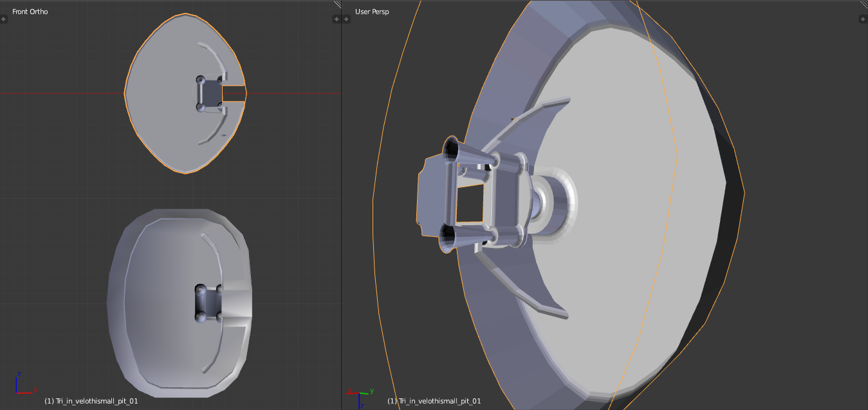Click the split-area corner widget of User Persp
The image size is (868, 410).
(x=863, y=4)
